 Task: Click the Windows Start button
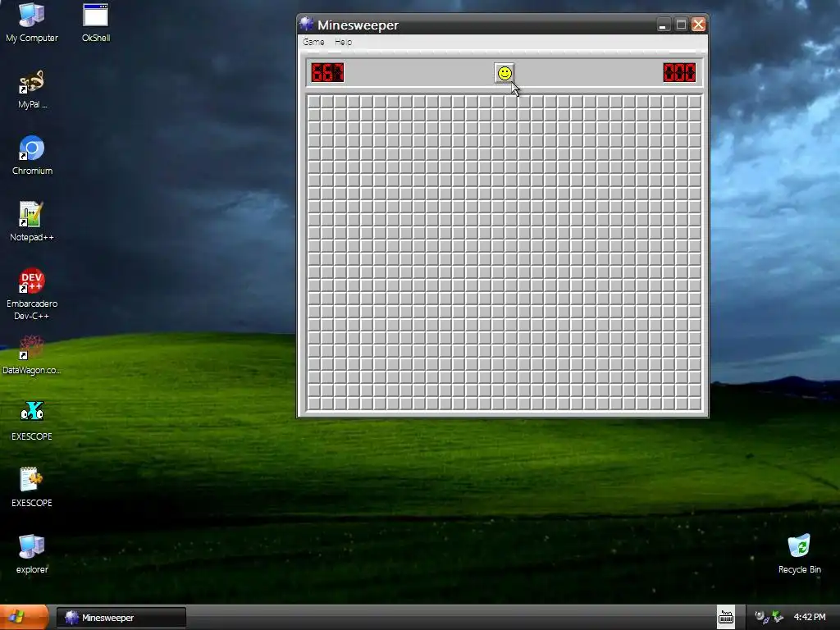point(24,617)
